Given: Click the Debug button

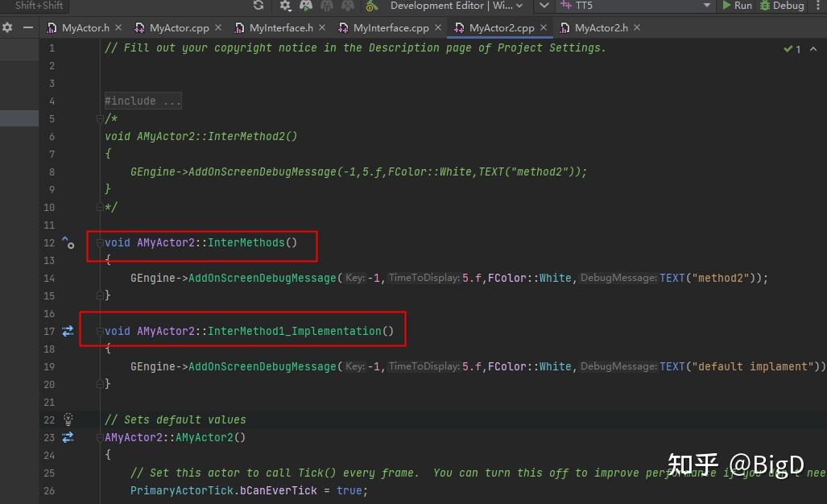Looking at the screenshot, I should 782,6.
